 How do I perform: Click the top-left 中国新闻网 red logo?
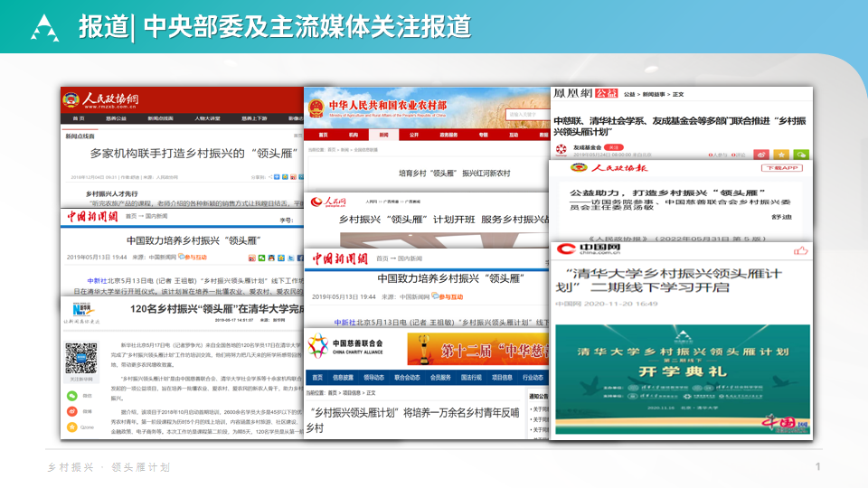point(92,216)
